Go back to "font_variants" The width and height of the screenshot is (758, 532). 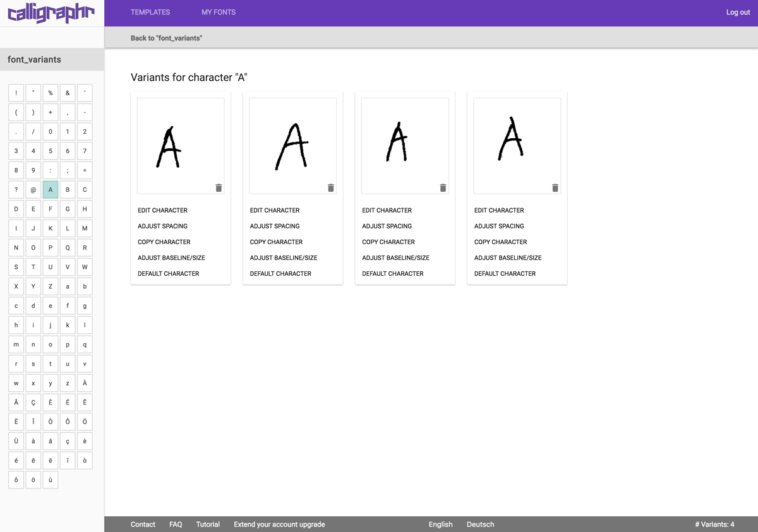click(x=167, y=38)
